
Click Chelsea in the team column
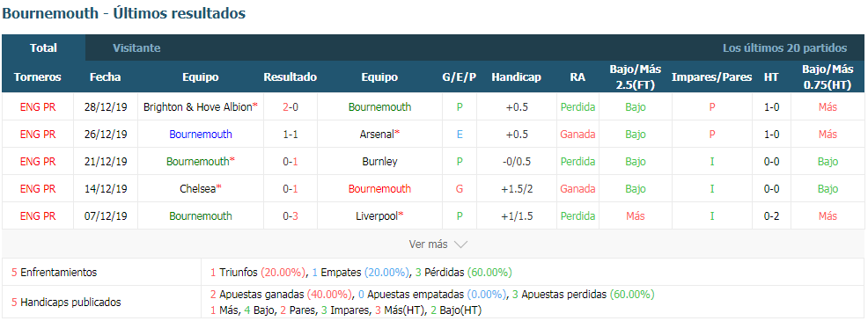(197, 189)
